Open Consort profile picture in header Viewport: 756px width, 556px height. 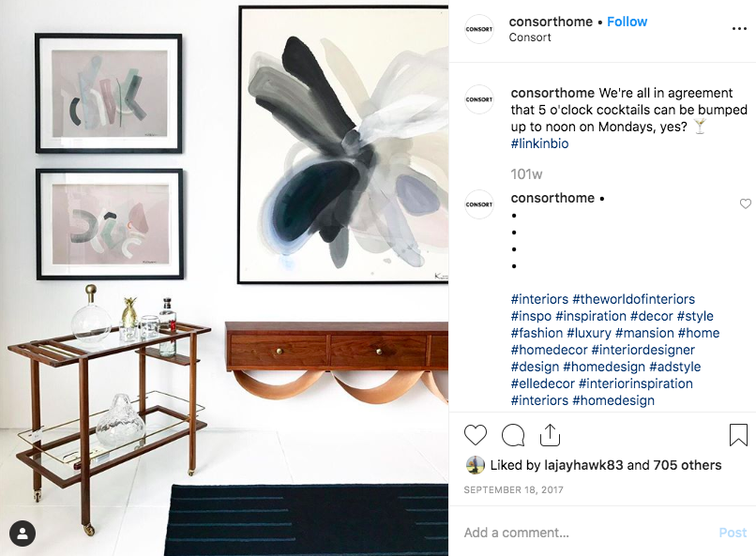478,29
